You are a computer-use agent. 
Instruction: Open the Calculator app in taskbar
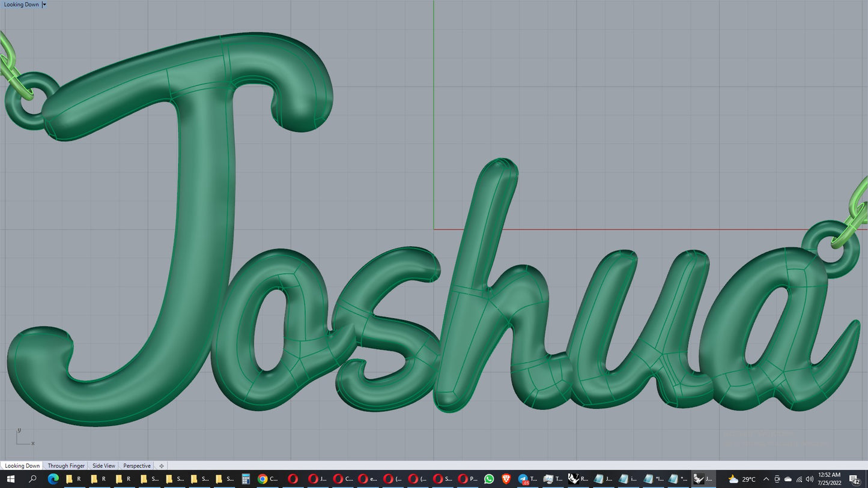click(x=246, y=479)
